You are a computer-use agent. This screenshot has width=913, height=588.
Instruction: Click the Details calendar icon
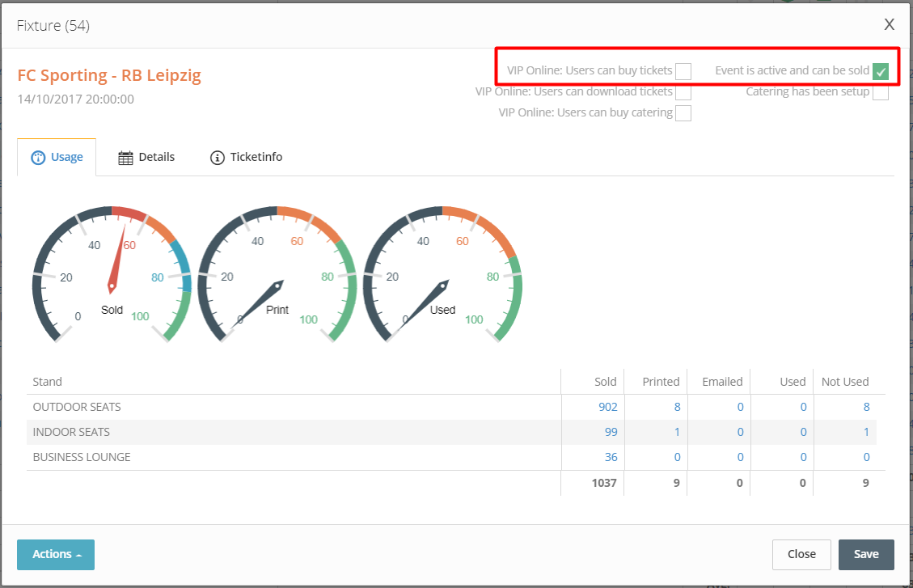coord(125,158)
